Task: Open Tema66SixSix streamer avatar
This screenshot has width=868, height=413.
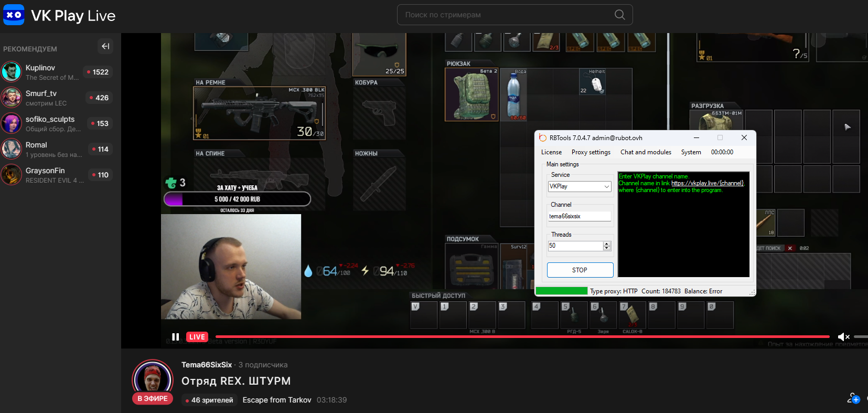Action: [153, 379]
